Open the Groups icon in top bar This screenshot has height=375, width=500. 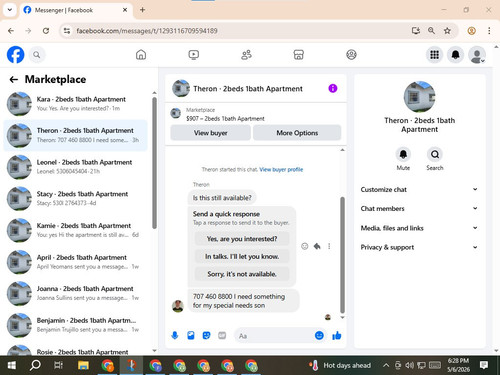[351, 55]
